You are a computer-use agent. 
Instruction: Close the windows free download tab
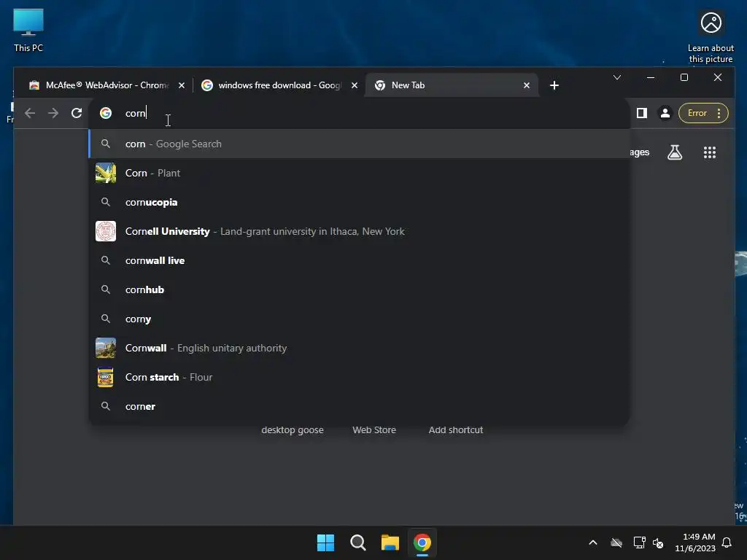click(355, 85)
